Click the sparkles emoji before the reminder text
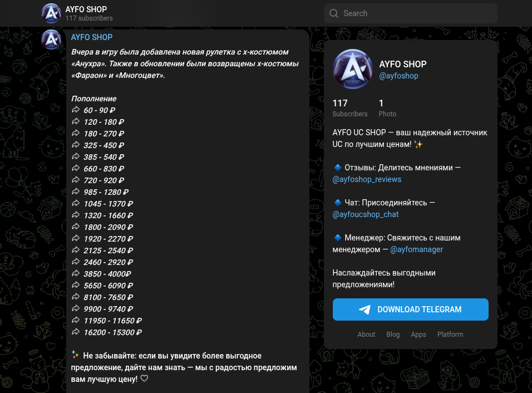This screenshot has width=532, height=393. click(75, 354)
